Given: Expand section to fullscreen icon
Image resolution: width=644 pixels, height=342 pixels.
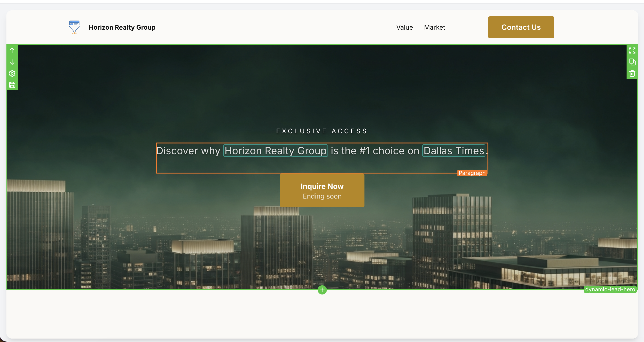Looking at the screenshot, I should coord(632,50).
